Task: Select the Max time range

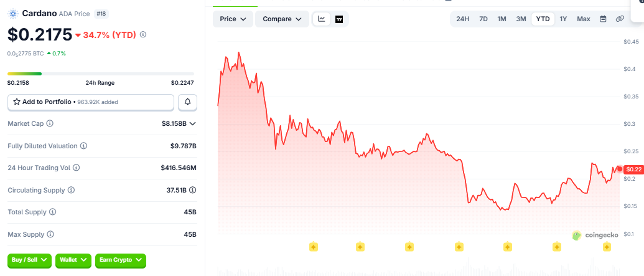Action: pos(583,19)
